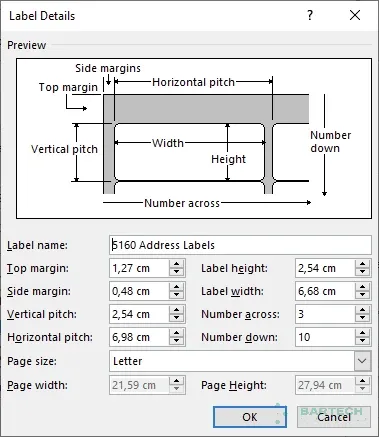Click the "Number down:" field label
Viewport: 379px width, 437px height.
point(239,337)
